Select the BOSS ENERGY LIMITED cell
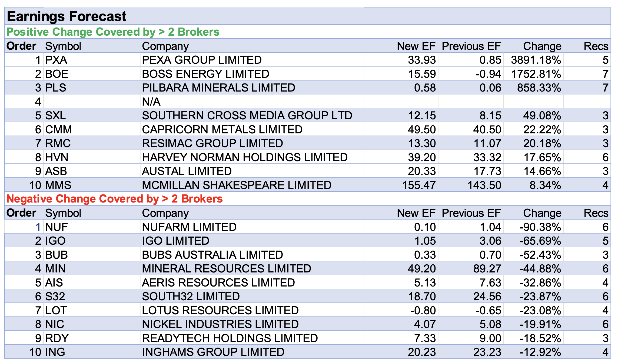 coord(205,74)
